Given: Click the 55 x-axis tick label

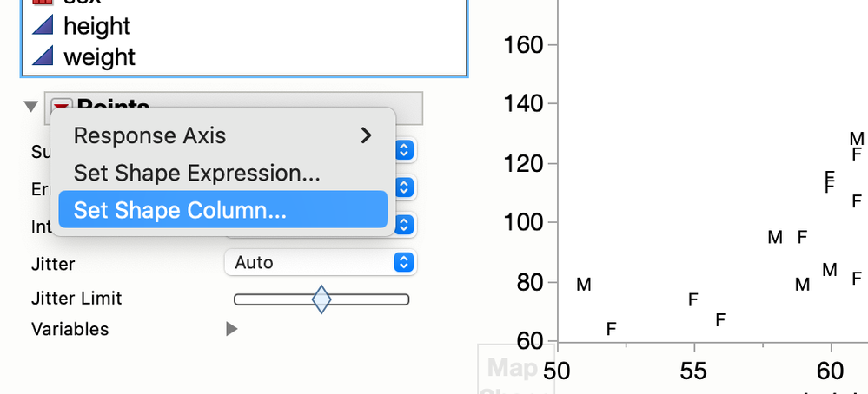Looking at the screenshot, I should coord(693,371).
